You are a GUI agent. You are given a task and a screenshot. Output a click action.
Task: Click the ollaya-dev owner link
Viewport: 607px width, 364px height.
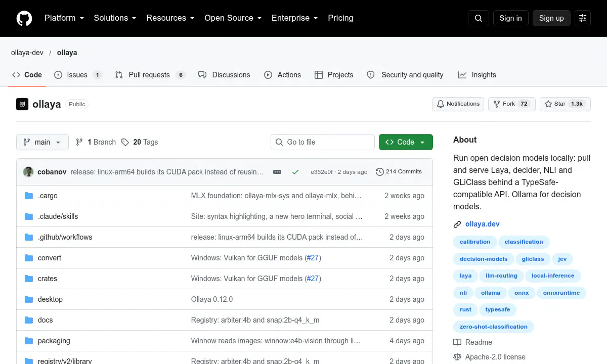(x=27, y=53)
